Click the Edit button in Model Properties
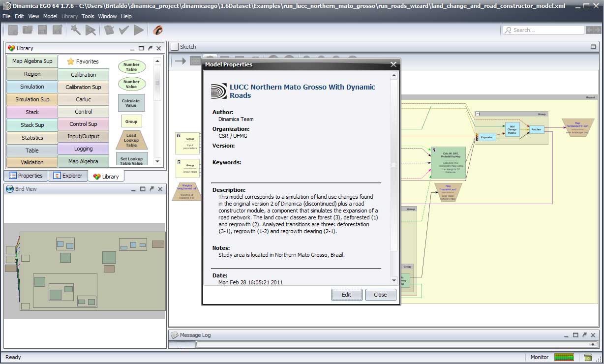Viewport: 604px width, 364px height. pos(346,295)
